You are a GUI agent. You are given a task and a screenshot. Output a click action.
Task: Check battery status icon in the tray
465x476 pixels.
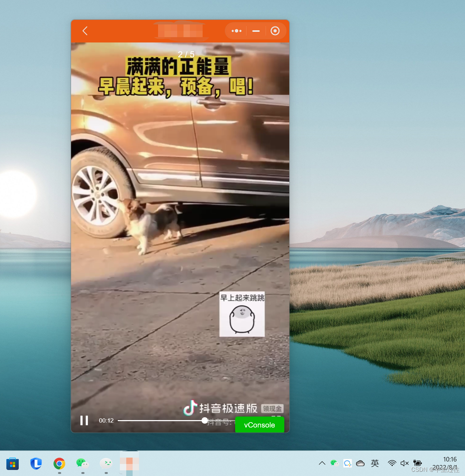[x=418, y=463]
